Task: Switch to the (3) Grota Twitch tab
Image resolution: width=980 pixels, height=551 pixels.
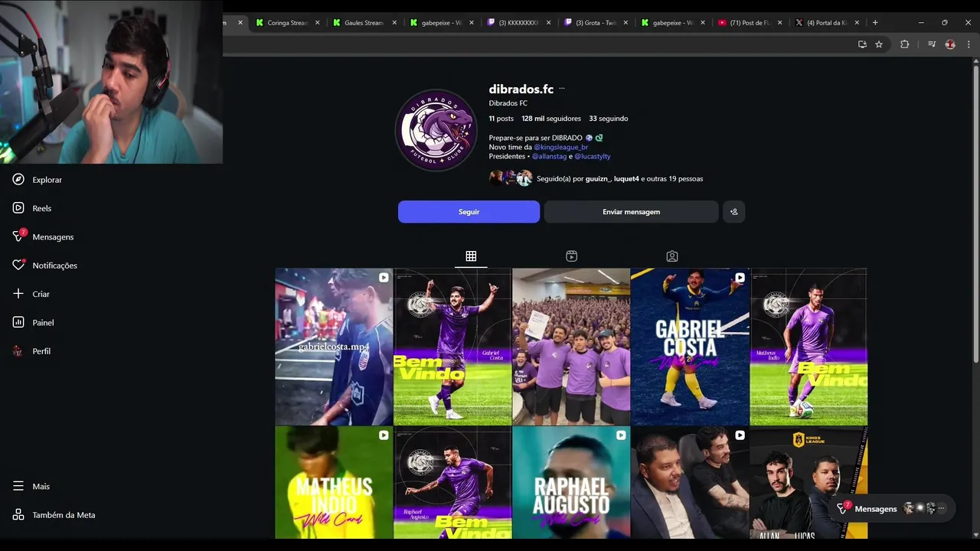Action: pyautogui.click(x=596, y=23)
